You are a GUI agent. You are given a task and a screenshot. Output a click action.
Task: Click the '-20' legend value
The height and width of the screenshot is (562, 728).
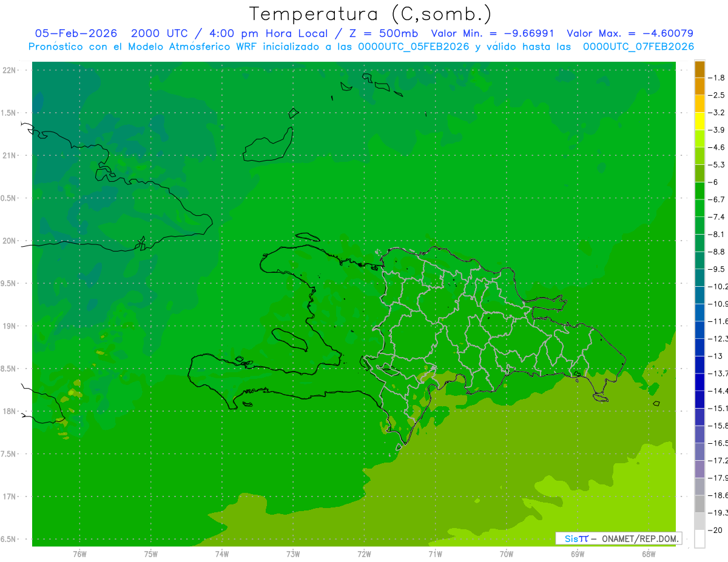[715, 530]
